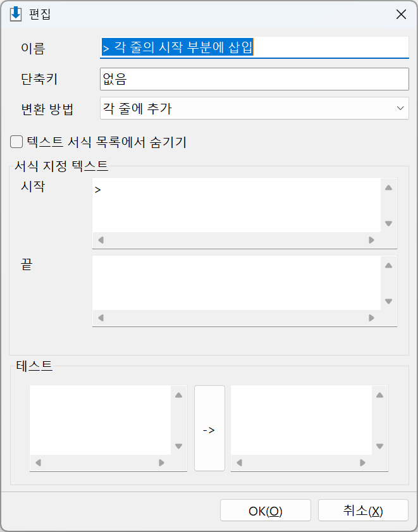Click the right arrow of 시작 horizontal scrollbar
This screenshot has height=532, width=418.
point(371,240)
